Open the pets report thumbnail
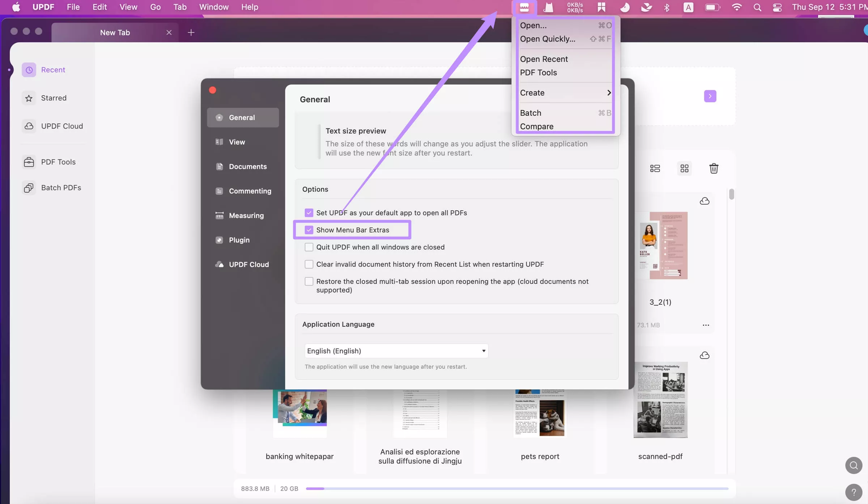 (540, 414)
